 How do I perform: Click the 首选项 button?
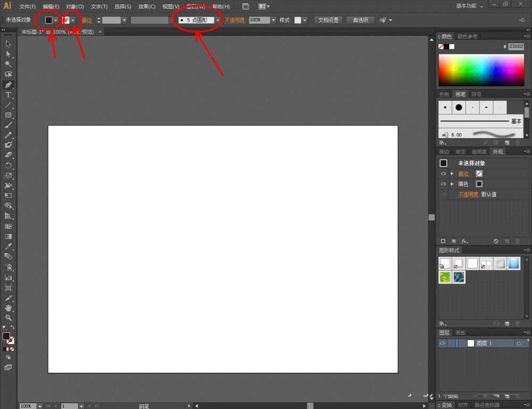click(x=360, y=20)
